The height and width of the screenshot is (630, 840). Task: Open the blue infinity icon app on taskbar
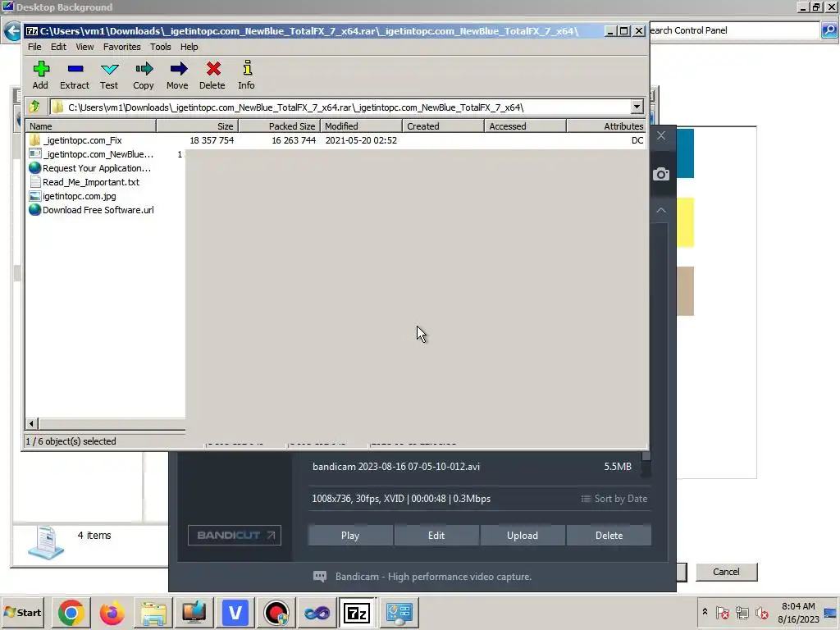tap(317, 613)
